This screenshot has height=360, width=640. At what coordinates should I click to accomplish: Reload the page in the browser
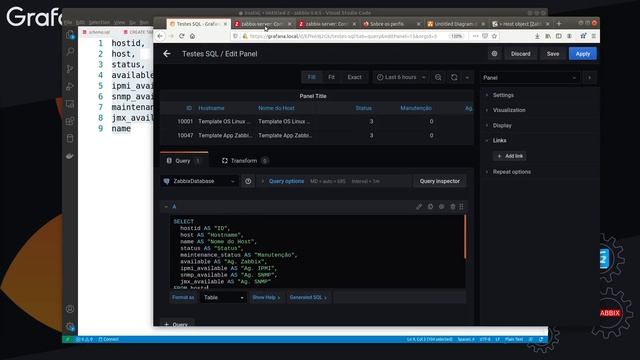[x=182, y=36]
